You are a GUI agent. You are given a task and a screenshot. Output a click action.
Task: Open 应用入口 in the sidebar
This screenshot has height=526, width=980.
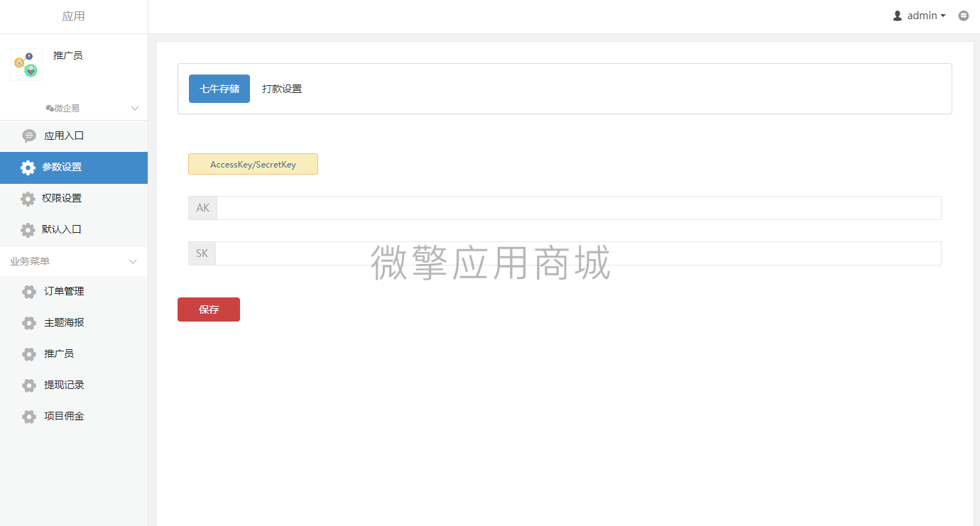click(x=74, y=136)
